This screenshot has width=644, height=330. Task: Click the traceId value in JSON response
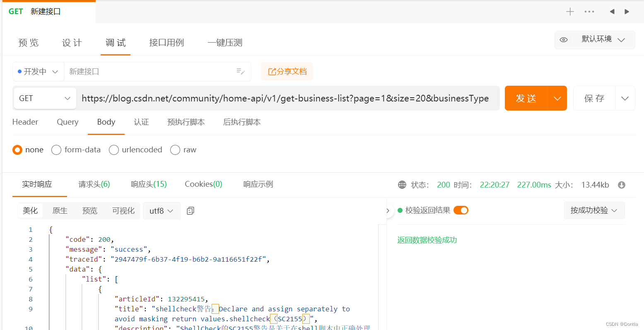pos(190,259)
